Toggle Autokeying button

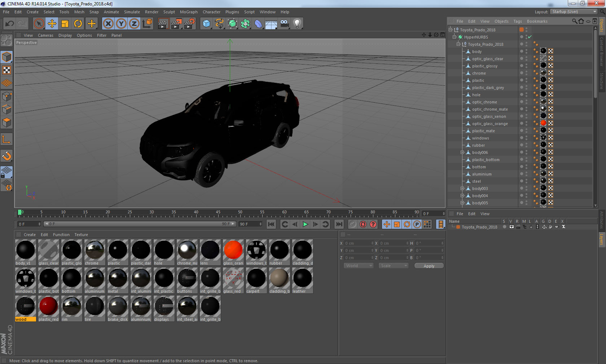tap(363, 224)
